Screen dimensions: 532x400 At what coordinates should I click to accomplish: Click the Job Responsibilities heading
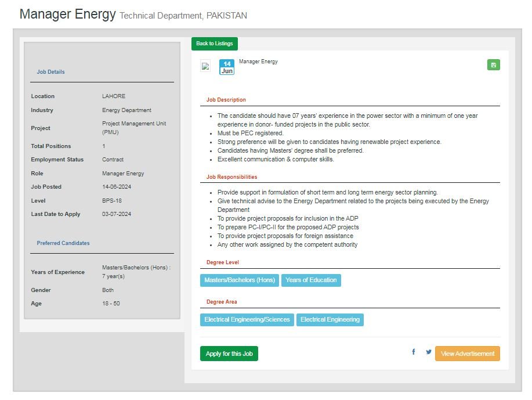point(231,177)
